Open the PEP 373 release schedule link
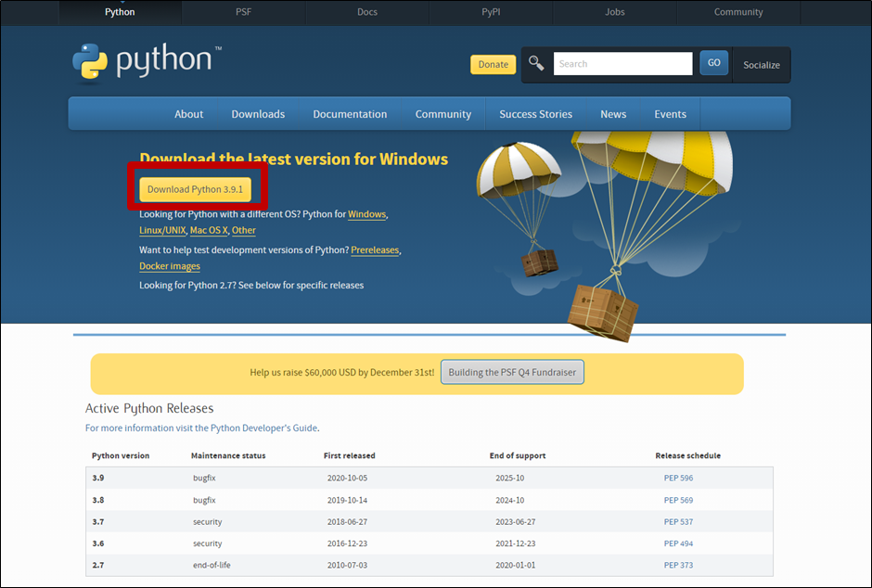Viewport: 872px width, 588px height. coord(678,565)
